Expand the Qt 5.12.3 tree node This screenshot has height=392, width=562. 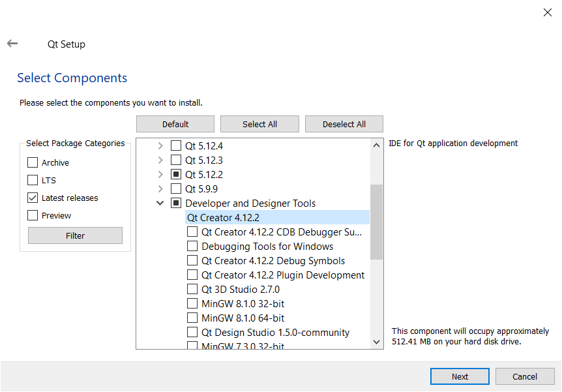coord(160,160)
